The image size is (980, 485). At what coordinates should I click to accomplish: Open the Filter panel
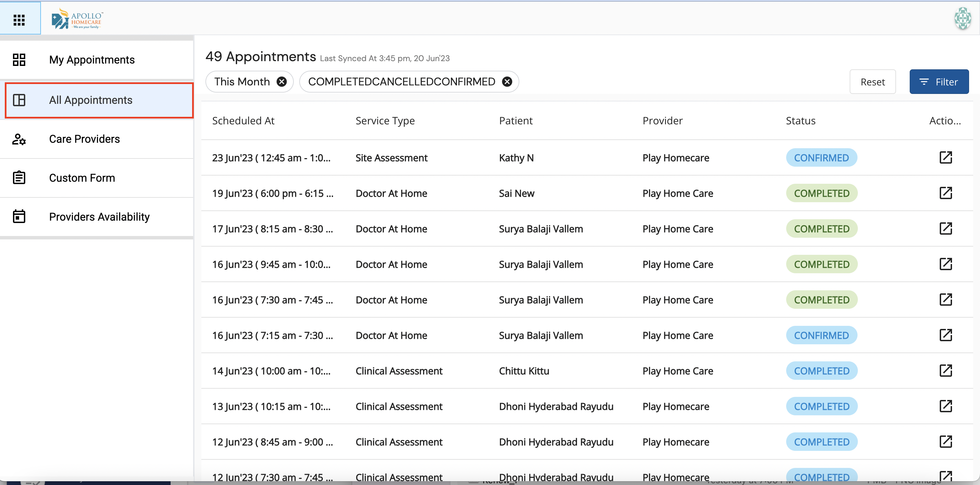[939, 82]
